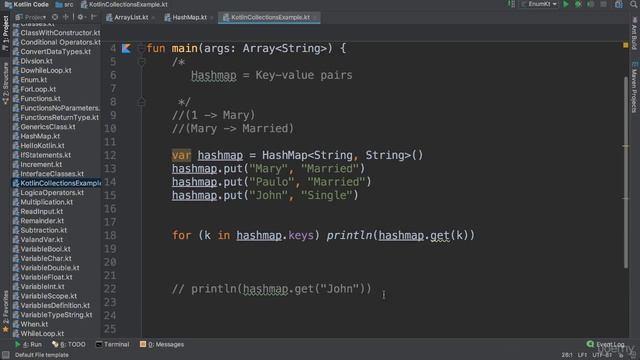
Task: Collapse the main function fold marker
Action: (141, 49)
